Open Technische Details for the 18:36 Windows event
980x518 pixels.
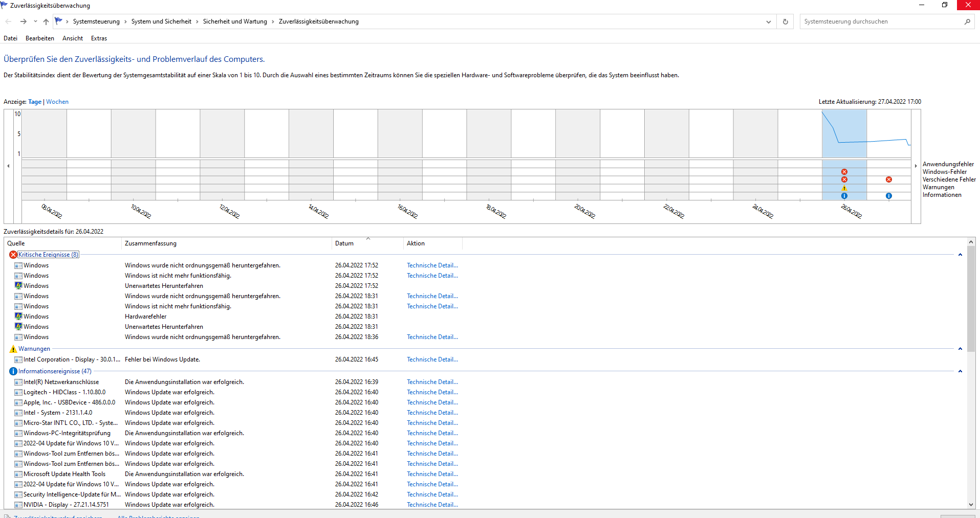(432, 337)
